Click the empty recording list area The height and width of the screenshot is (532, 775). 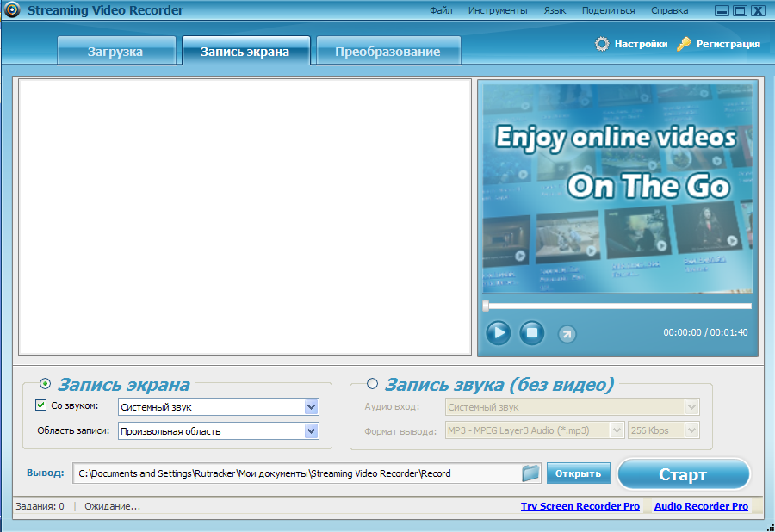pos(245,216)
